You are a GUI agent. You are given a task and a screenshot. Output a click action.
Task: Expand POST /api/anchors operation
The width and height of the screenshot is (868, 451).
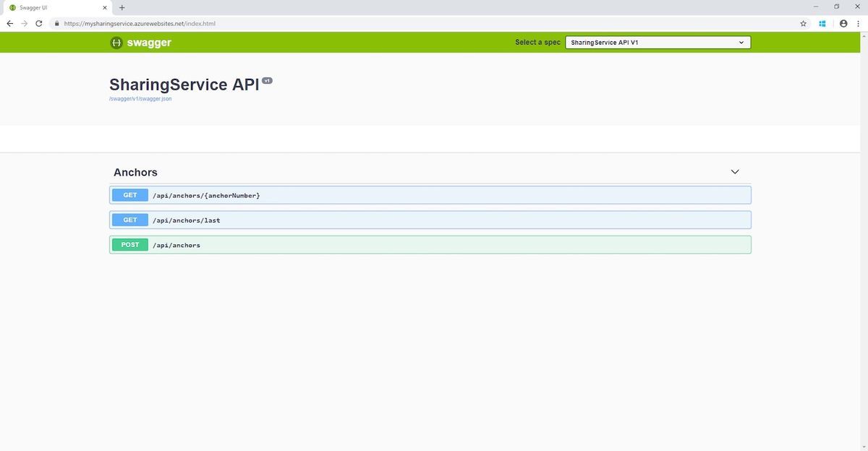430,245
